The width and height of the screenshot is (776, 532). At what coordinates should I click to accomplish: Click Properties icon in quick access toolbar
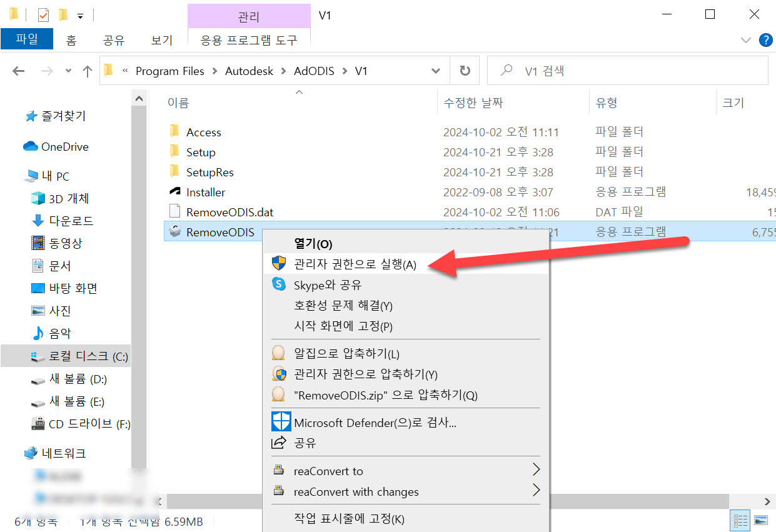(x=43, y=14)
